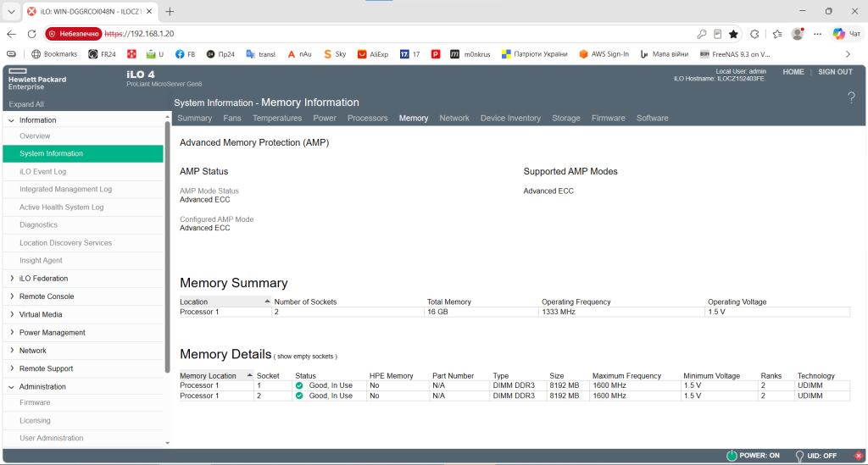Close the iLO browser tab
The image size is (868, 465).
[x=149, y=11]
